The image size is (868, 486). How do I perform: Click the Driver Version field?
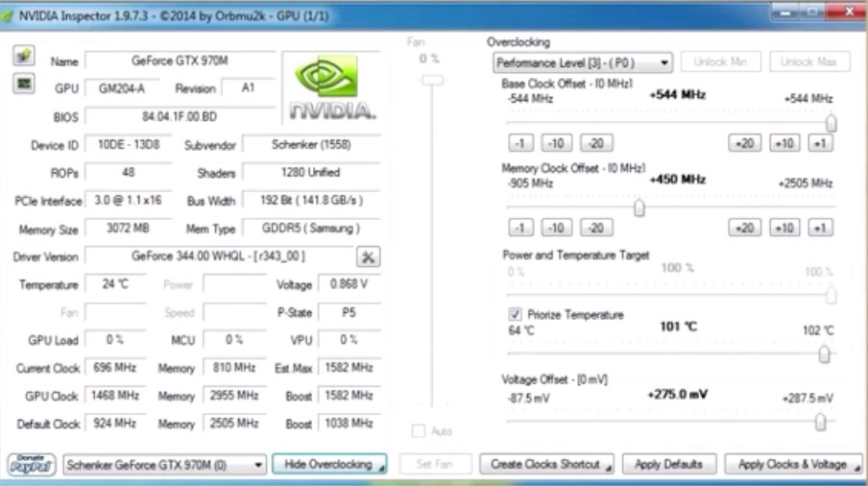[x=219, y=255]
